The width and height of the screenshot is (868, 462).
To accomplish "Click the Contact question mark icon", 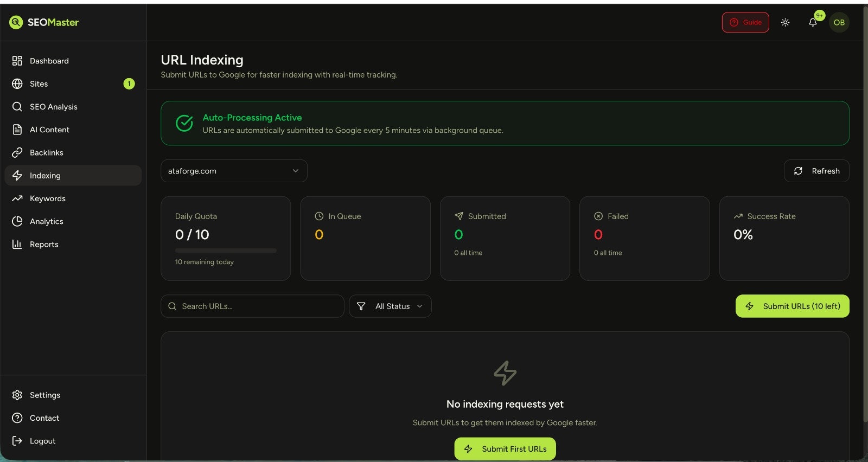I will [17, 418].
